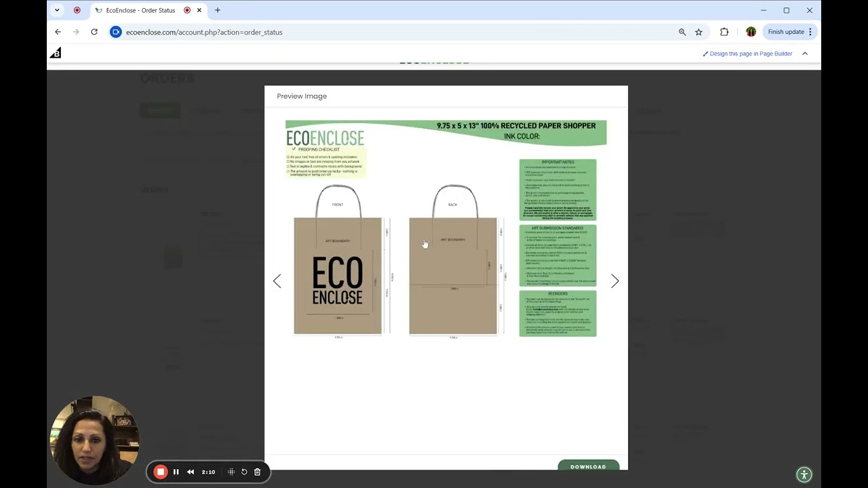Stop the screen recording red button
The height and width of the screenshot is (488, 868).
click(161, 472)
